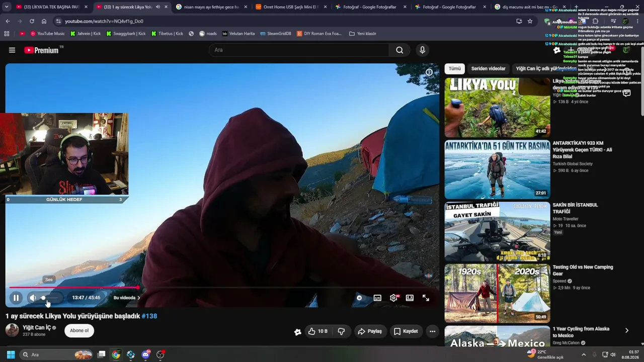The height and width of the screenshot is (362, 644).
Task: Save the video with Kaydet
Action: click(x=406, y=331)
